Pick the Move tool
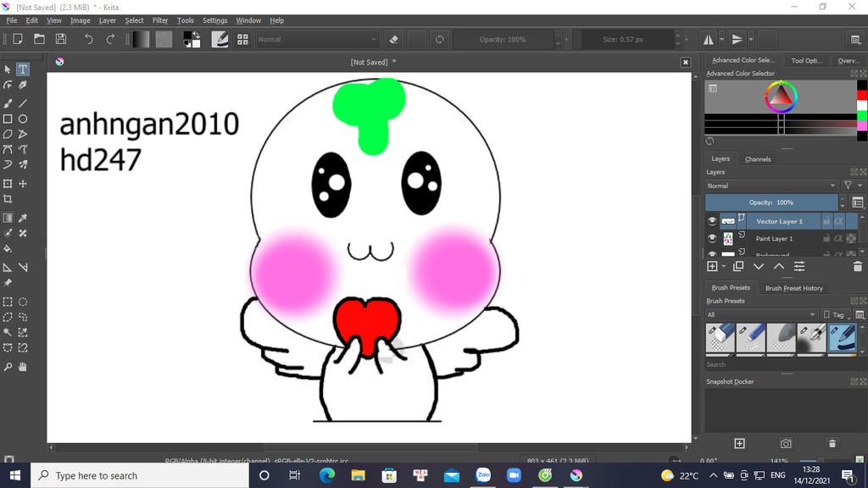868x488 pixels. pyautogui.click(x=23, y=184)
